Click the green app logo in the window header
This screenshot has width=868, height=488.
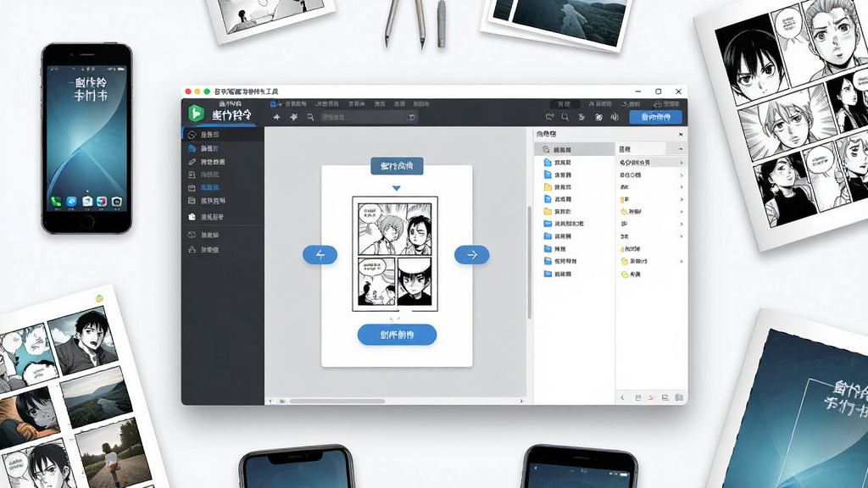(196, 113)
